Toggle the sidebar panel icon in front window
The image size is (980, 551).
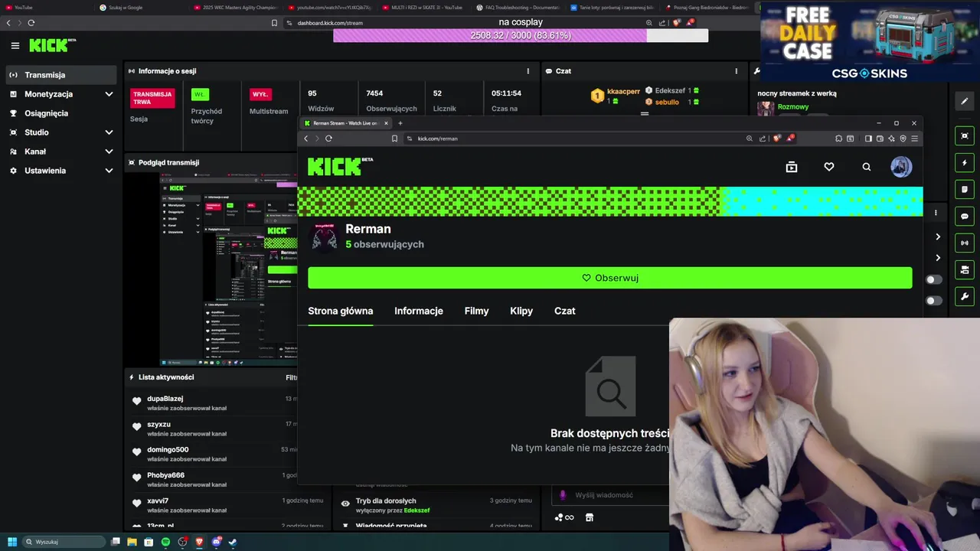(x=868, y=139)
